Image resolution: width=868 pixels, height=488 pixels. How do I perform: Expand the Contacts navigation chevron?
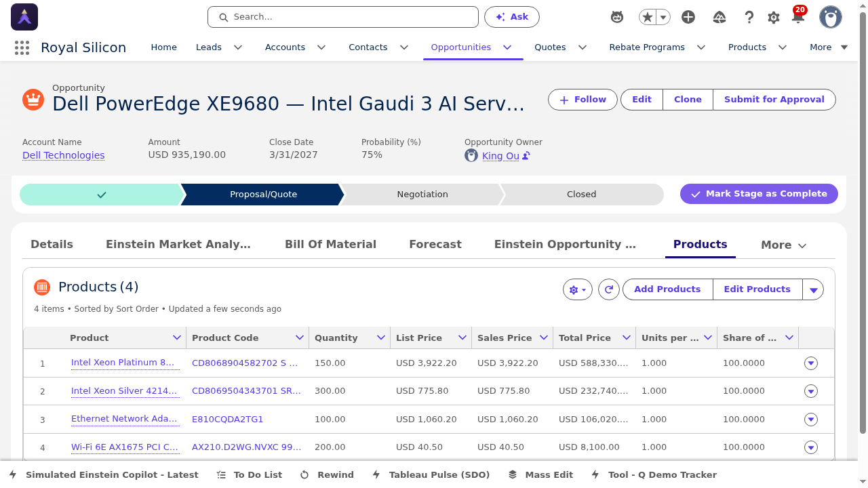(x=404, y=47)
